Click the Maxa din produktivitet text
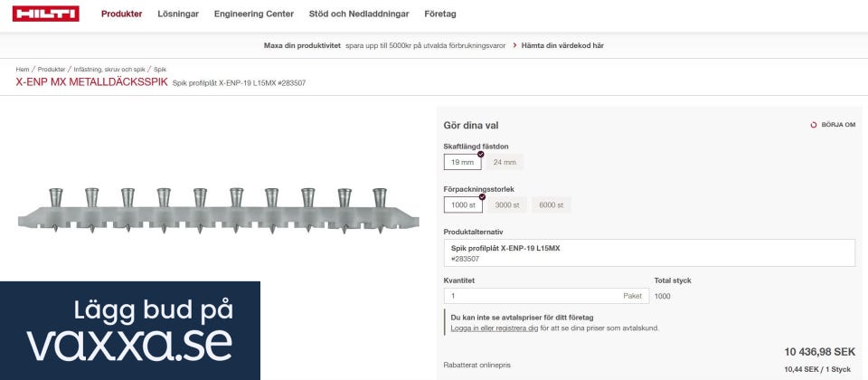This screenshot has height=380, width=868. click(x=302, y=45)
